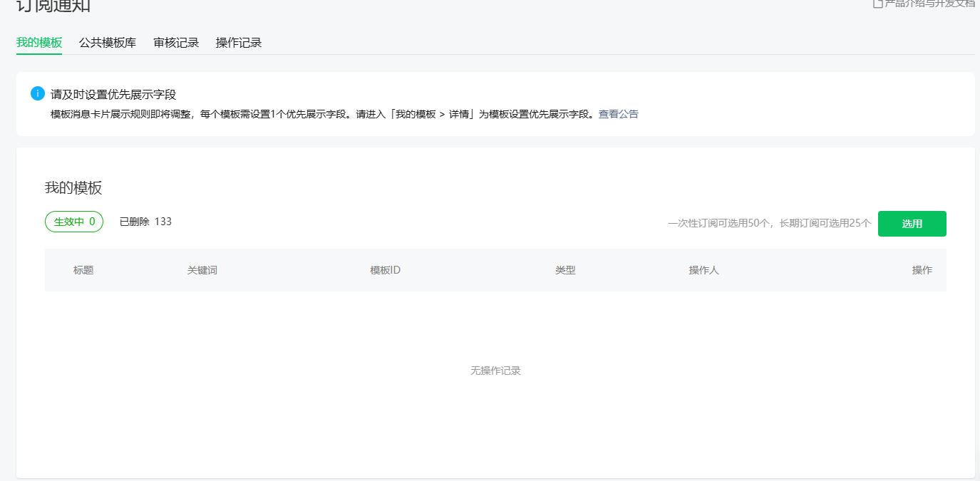This screenshot has width=980, height=481.
Task: Click the 我的模板 section heading
Action: (73, 188)
